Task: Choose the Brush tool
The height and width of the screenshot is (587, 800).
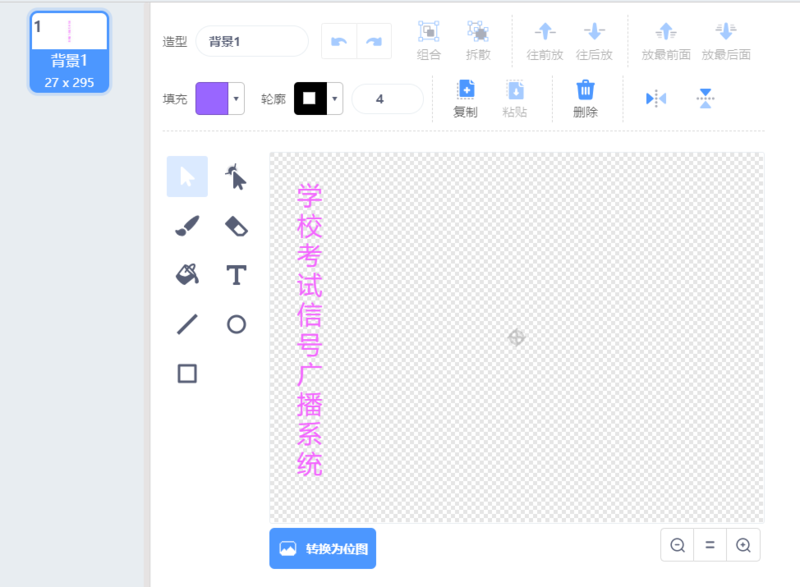Action: tap(187, 226)
